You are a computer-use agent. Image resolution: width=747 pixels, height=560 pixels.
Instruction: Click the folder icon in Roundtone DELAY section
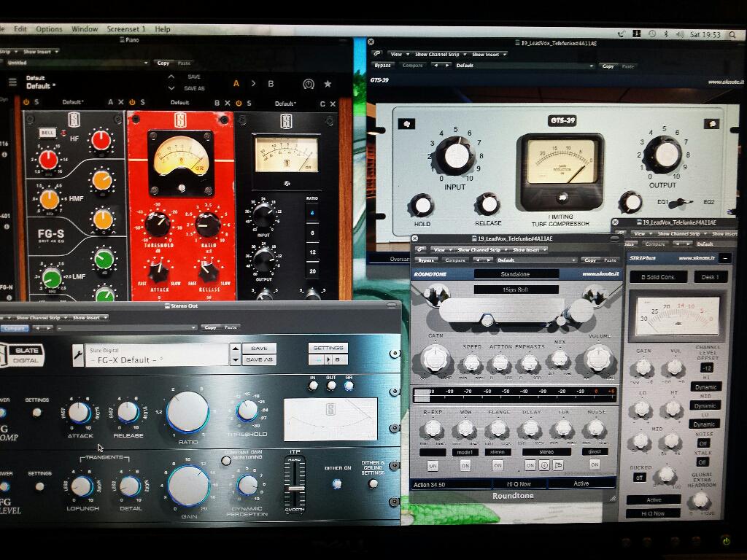558,465
